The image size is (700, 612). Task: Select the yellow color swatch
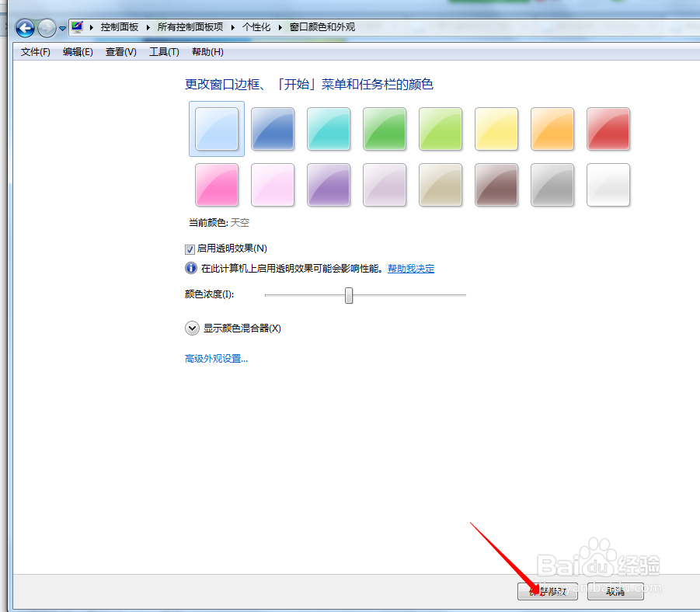(496, 129)
